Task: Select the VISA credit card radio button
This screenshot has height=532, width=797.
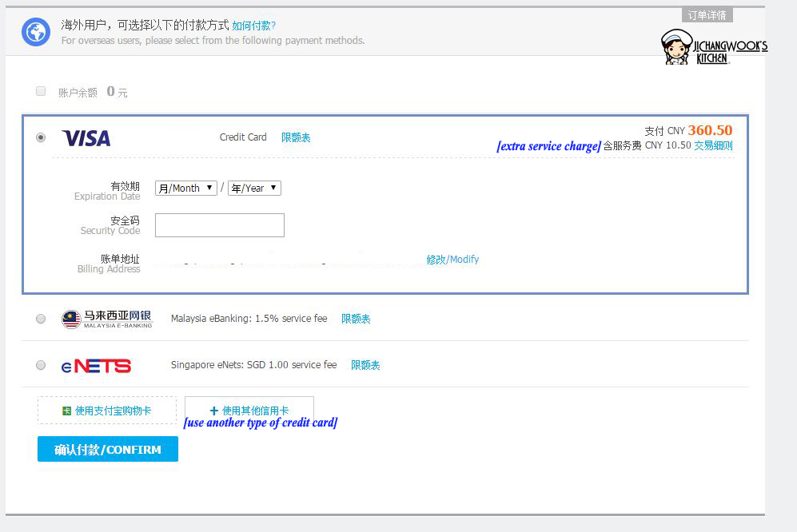Action: pos(41,137)
